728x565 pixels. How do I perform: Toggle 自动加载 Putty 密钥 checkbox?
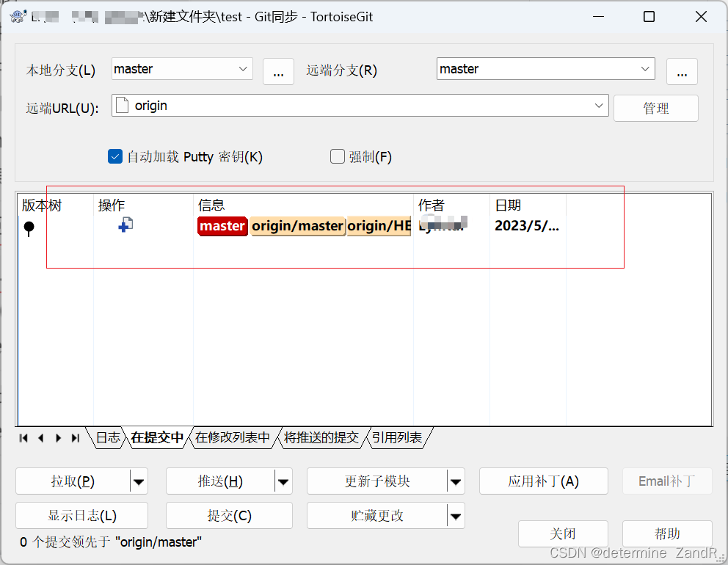[115, 156]
